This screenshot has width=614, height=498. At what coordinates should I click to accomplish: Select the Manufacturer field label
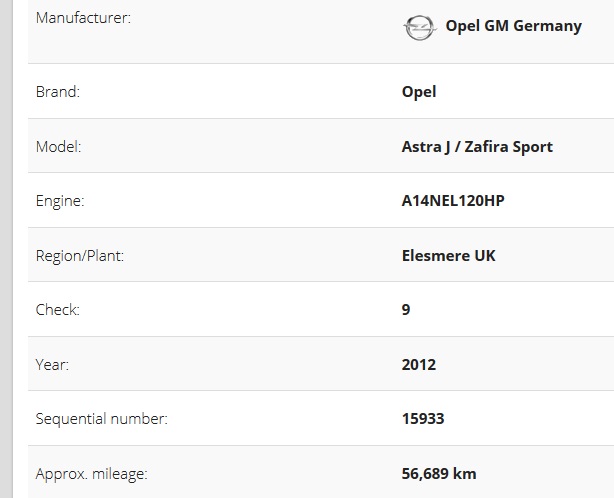point(82,18)
